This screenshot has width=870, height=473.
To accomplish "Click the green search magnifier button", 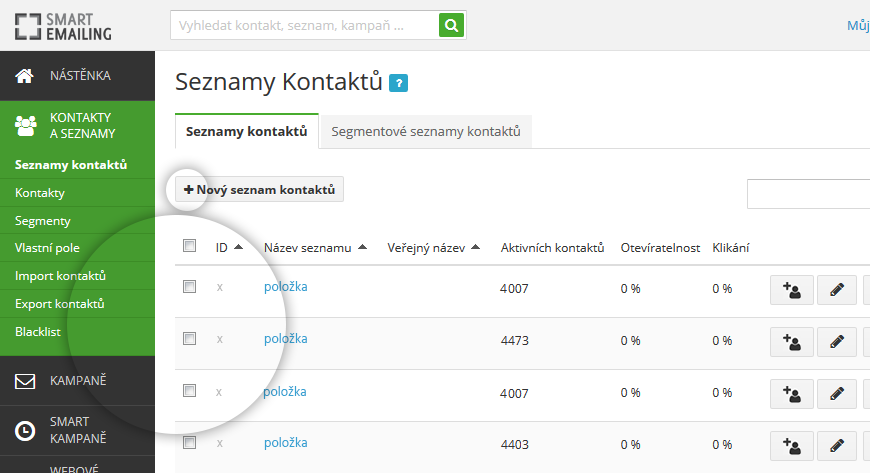I will tap(451, 26).
